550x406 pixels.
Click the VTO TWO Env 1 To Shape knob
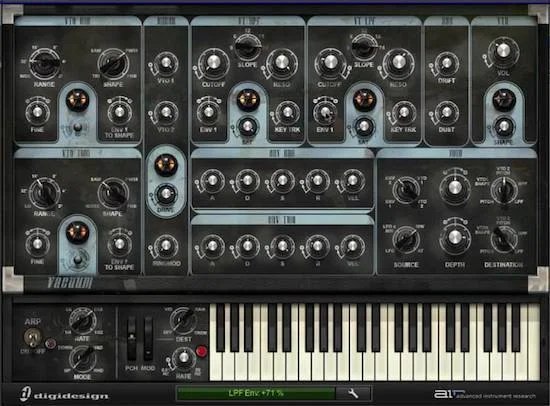tap(119, 244)
